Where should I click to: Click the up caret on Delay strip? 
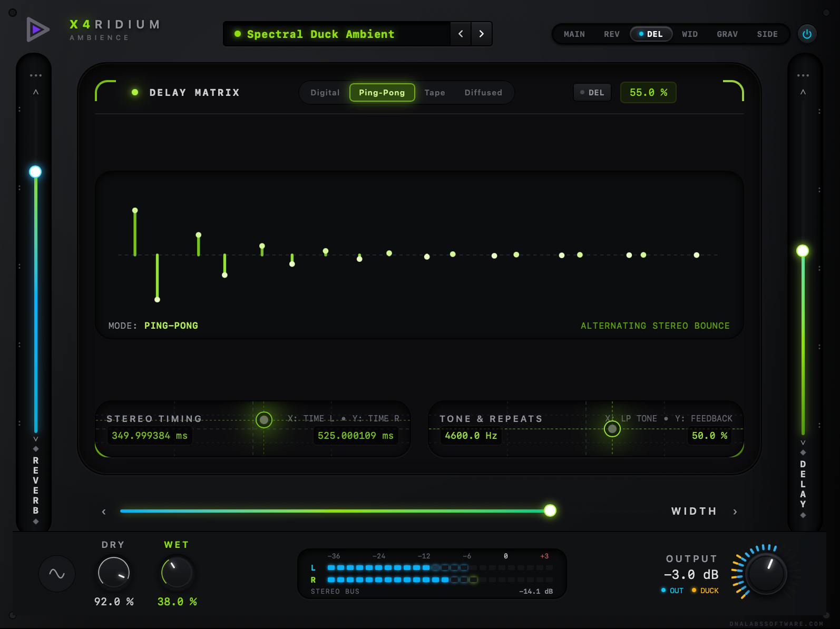pos(803,92)
